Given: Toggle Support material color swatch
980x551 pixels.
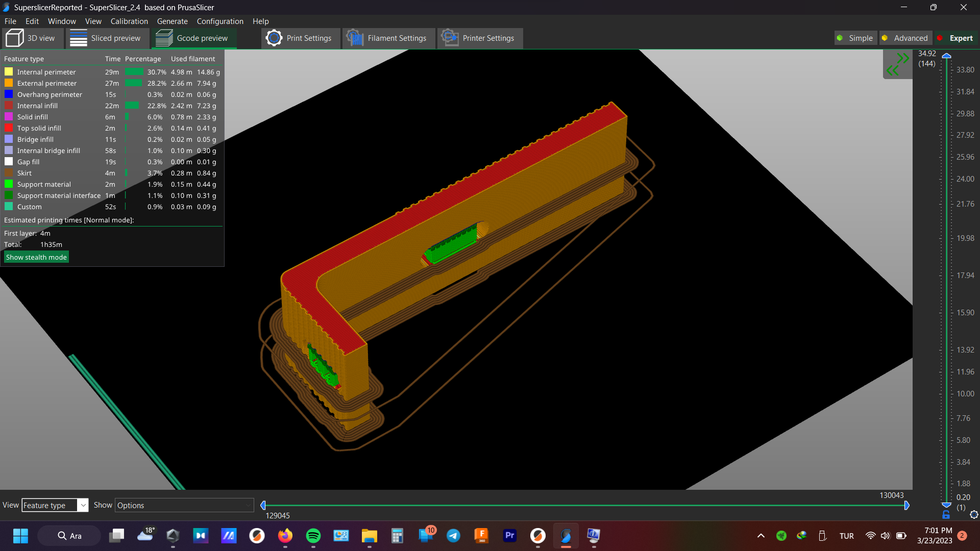Looking at the screenshot, I should point(9,184).
